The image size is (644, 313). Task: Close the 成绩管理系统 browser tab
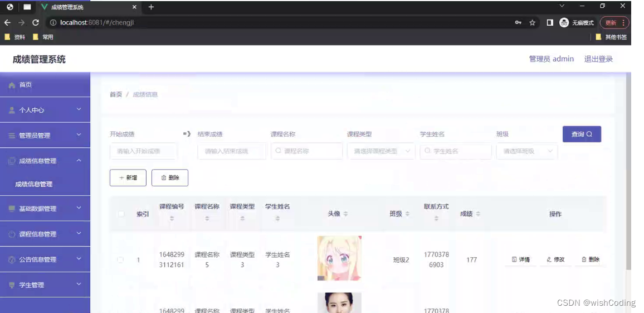tap(134, 7)
